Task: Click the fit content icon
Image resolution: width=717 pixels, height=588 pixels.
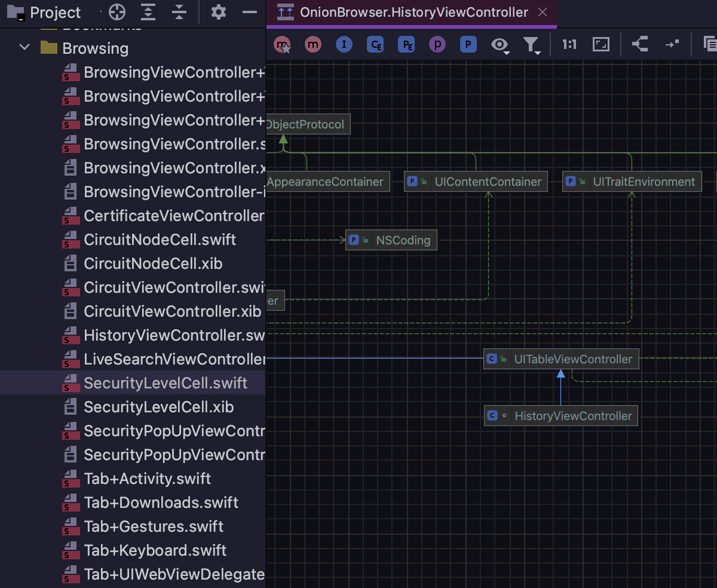Action: (x=600, y=45)
